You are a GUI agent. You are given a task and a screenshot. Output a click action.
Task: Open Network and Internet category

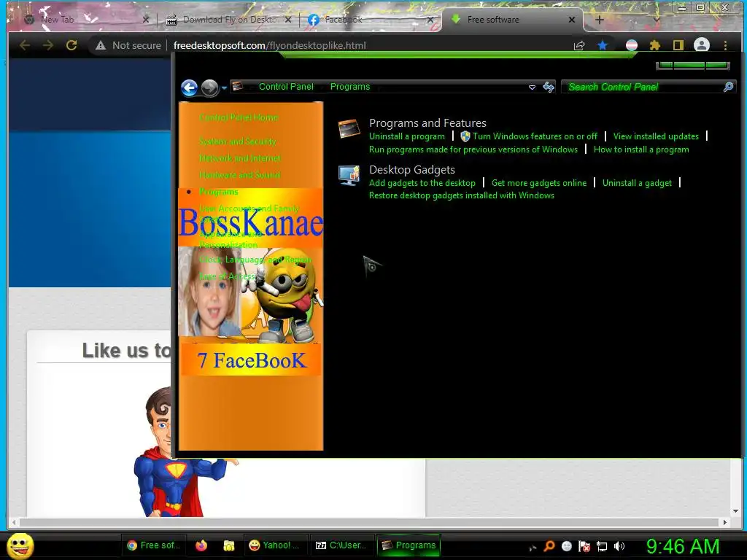[x=239, y=158]
